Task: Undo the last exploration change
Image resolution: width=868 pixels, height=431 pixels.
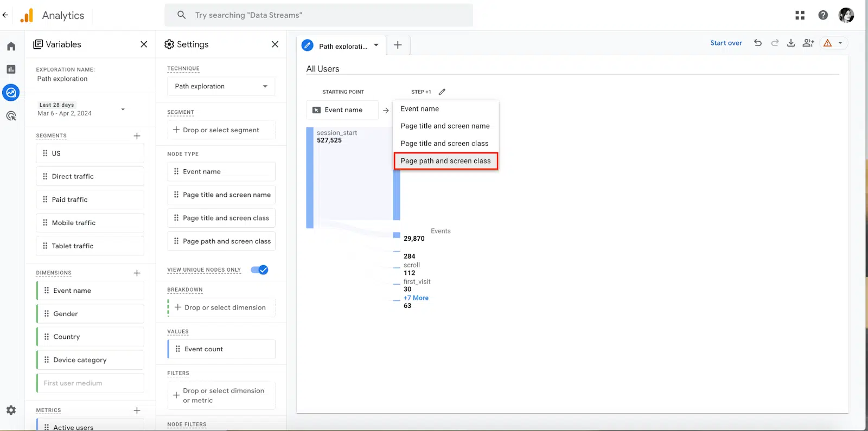Action: (758, 43)
